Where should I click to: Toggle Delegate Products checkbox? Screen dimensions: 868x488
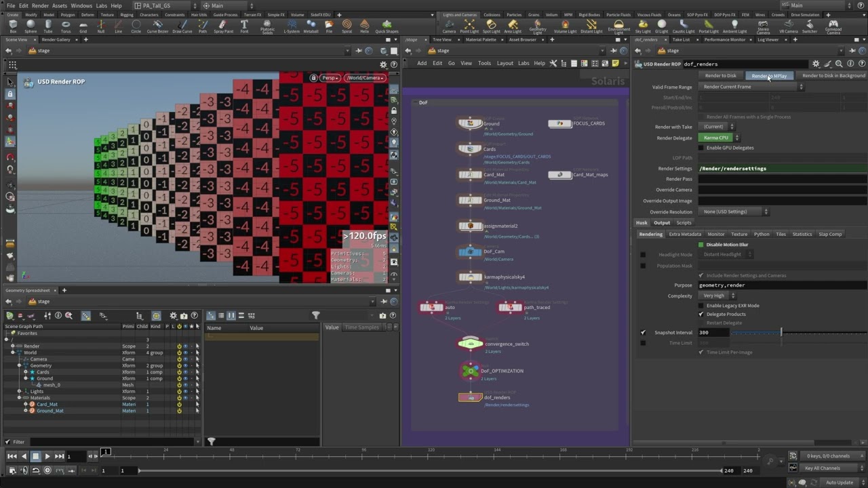point(701,314)
